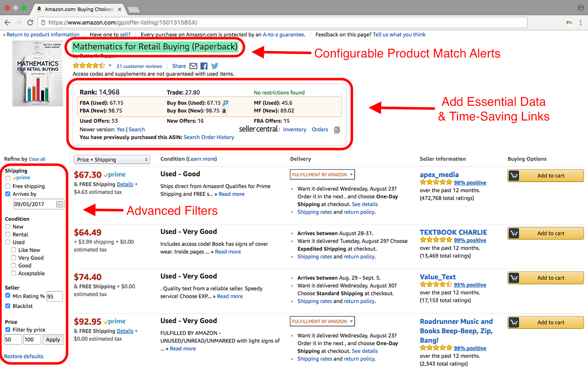Uncheck the Min Rating % seller filter
This screenshot has height=368, width=588.
tap(8, 296)
